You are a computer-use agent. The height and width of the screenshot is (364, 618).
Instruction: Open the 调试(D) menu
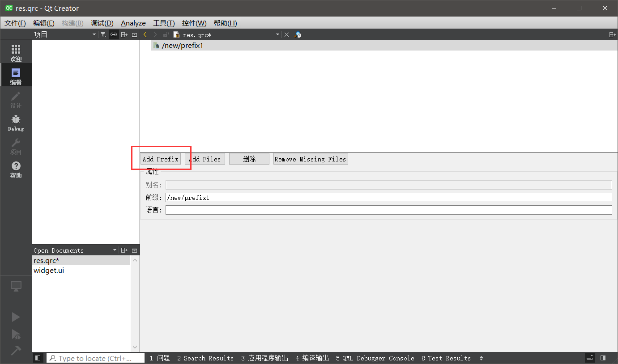pos(102,23)
